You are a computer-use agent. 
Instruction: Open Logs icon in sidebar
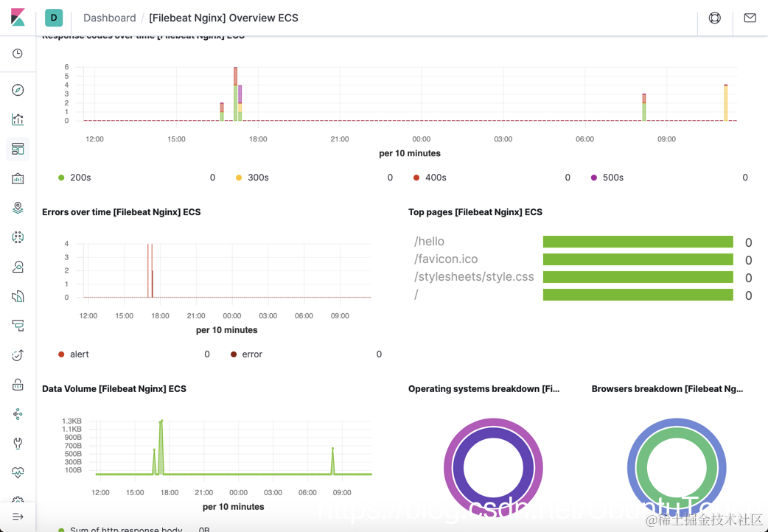tap(18, 296)
